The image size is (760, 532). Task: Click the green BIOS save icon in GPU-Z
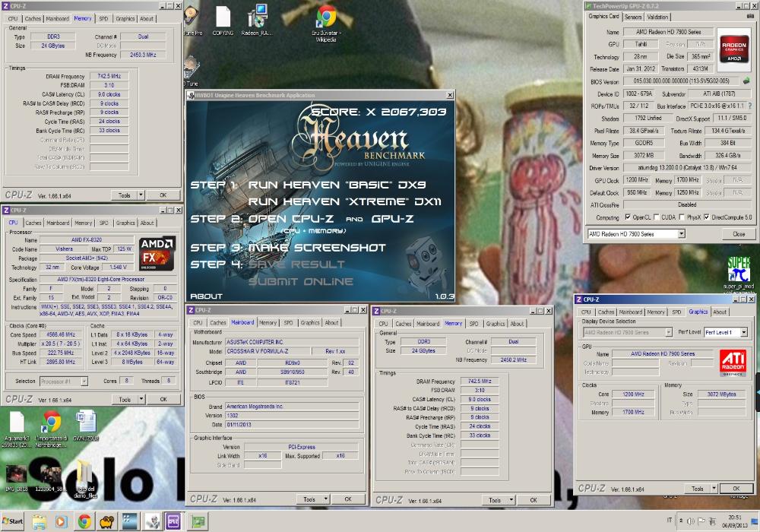[x=746, y=81]
